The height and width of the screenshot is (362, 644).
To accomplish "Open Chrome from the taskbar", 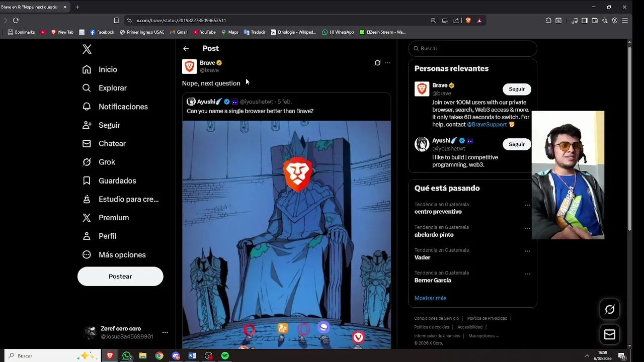I will pos(159,356).
